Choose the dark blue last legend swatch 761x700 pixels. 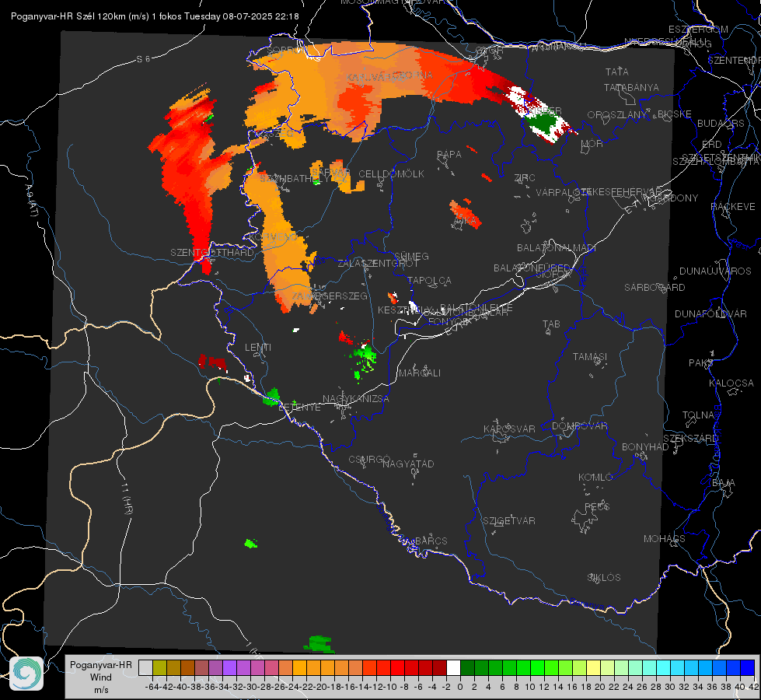(x=748, y=667)
